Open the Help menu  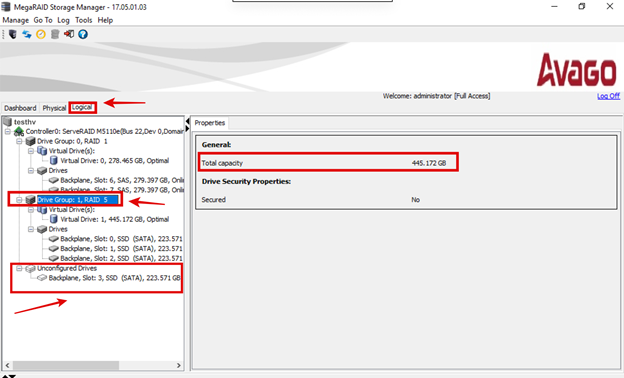(x=105, y=20)
